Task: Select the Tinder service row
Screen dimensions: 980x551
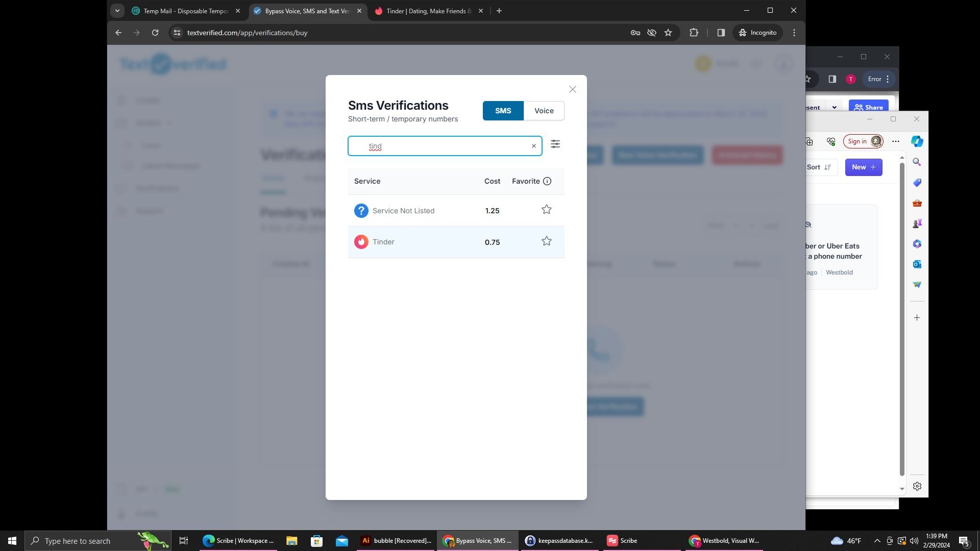Action: [x=456, y=242]
